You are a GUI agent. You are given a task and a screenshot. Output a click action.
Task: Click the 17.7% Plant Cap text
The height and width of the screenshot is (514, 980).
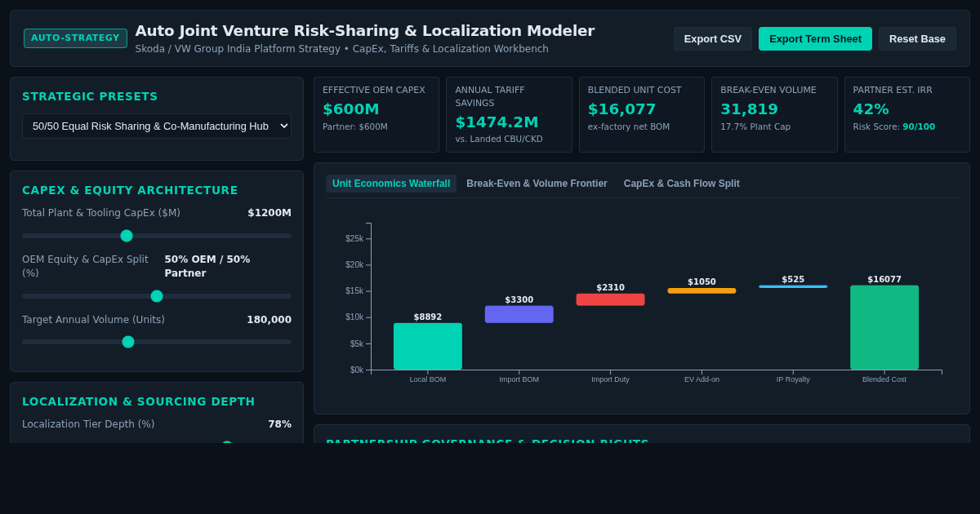tap(755, 127)
